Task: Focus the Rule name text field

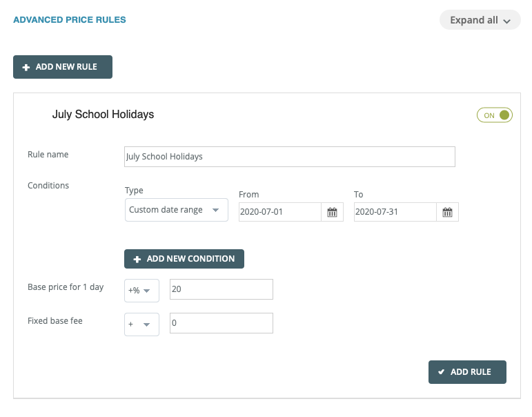Action: tap(289, 157)
